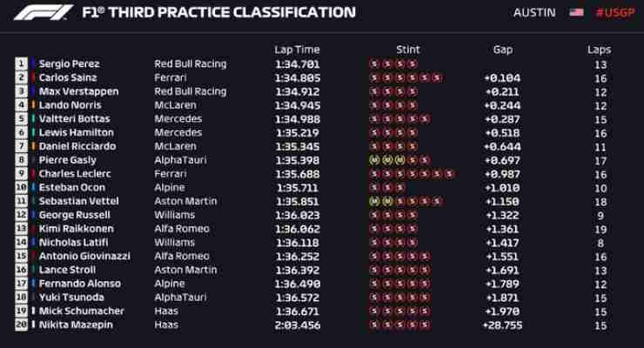Select the Lap Time column header
644x348 pixels.
[297, 50]
